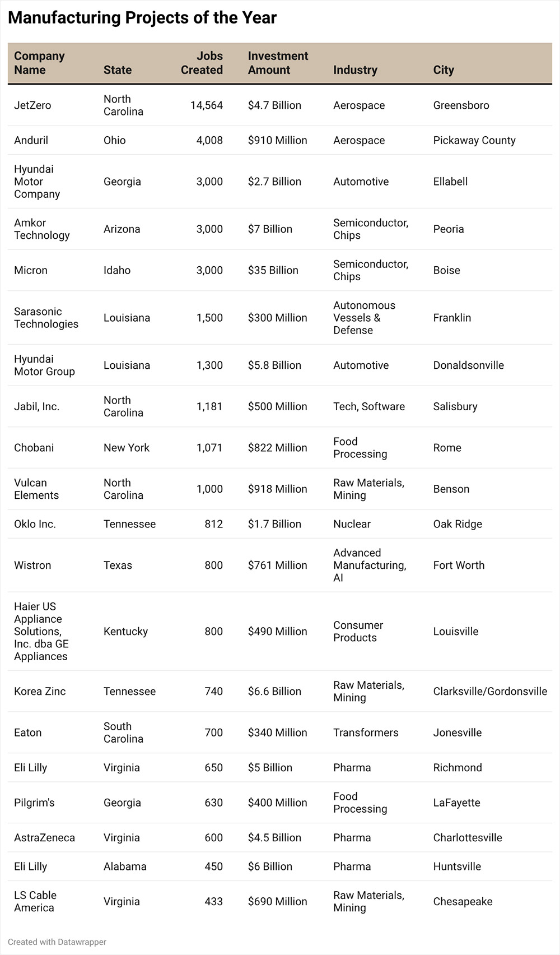Click the LS Cable America row name

[x=35, y=902]
